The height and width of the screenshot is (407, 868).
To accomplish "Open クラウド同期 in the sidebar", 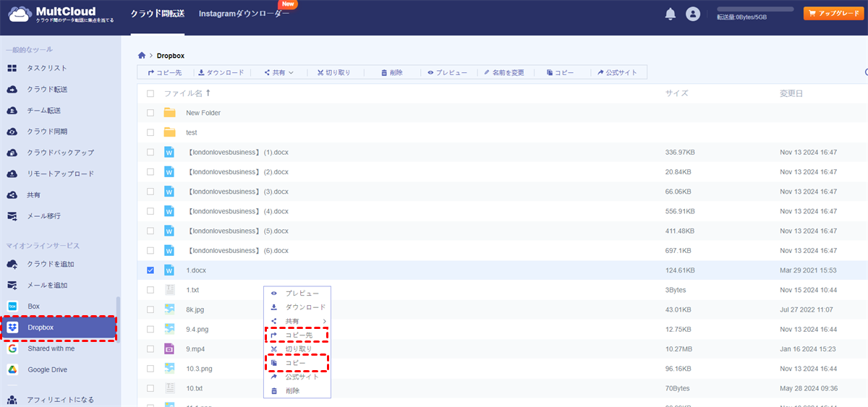I will 47,132.
